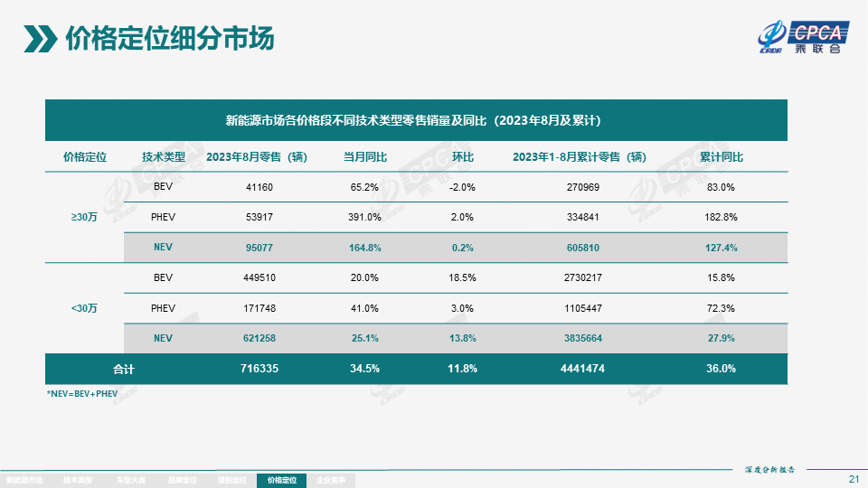
Task: Select the ≥30万 price category cell
Action: (84, 217)
